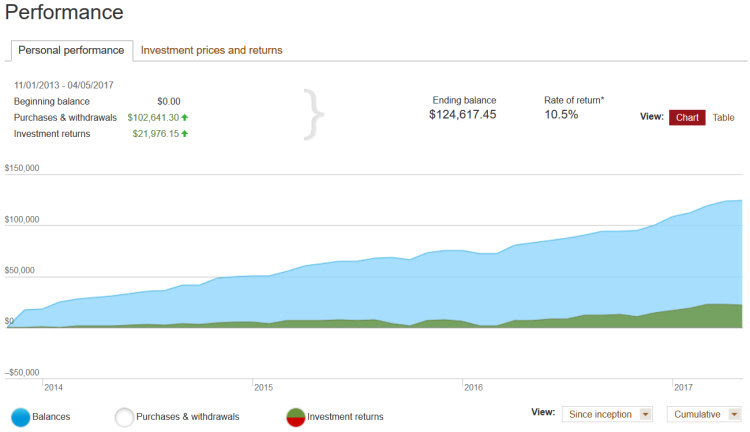750x432 pixels.
Task: Switch to Personal performance tab
Action: tap(71, 50)
